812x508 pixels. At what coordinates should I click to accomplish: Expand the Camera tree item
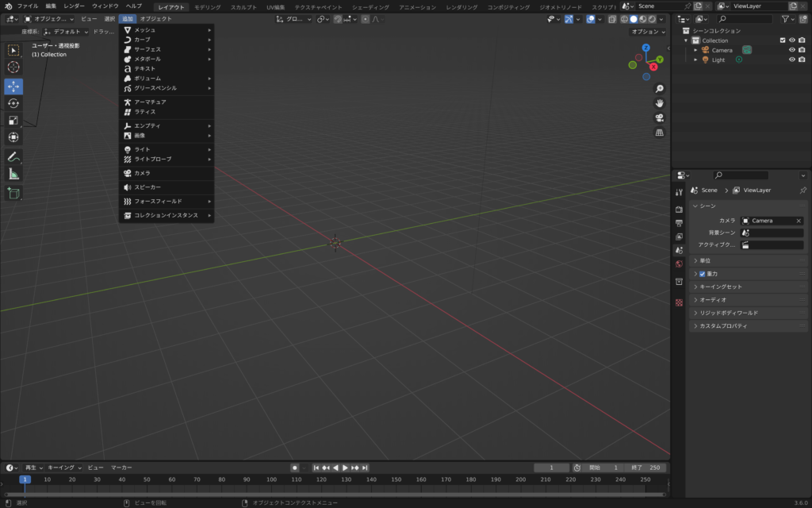(x=695, y=50)
